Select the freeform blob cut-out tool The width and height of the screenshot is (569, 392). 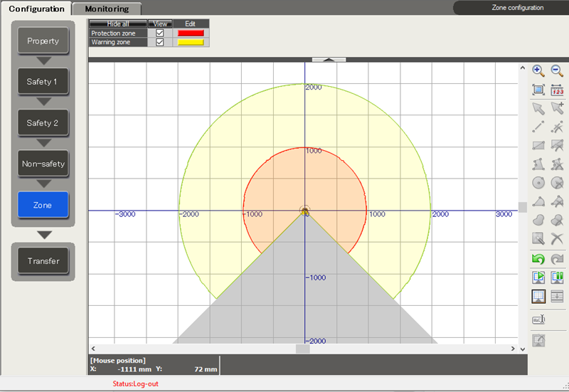pyautogui.click(x=557, y=220)
